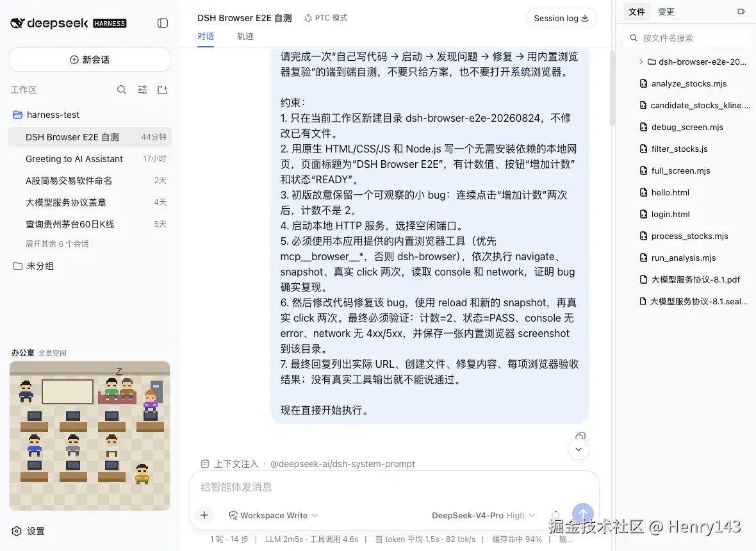Image resolution: width=756 pixels, height=551 pixels.
Task: Open workspace search magnifier icon
Action: pyautogui.click(x=122, y=90)
